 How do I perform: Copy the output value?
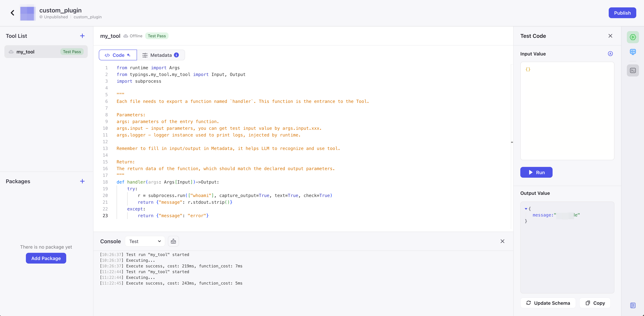point(595,303)
